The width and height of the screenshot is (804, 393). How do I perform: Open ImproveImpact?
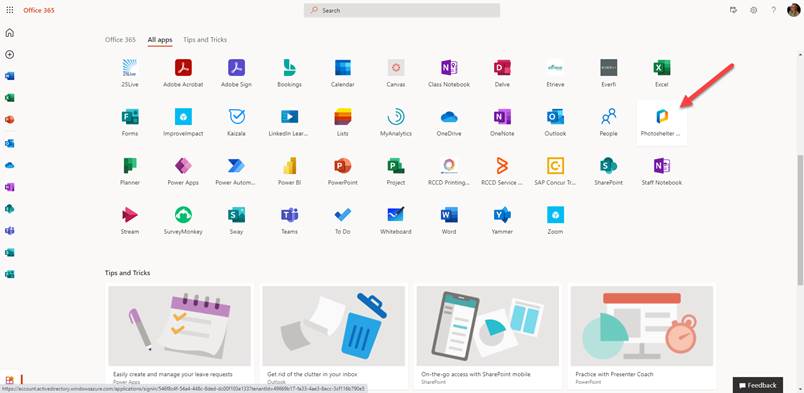pos(183,122)
